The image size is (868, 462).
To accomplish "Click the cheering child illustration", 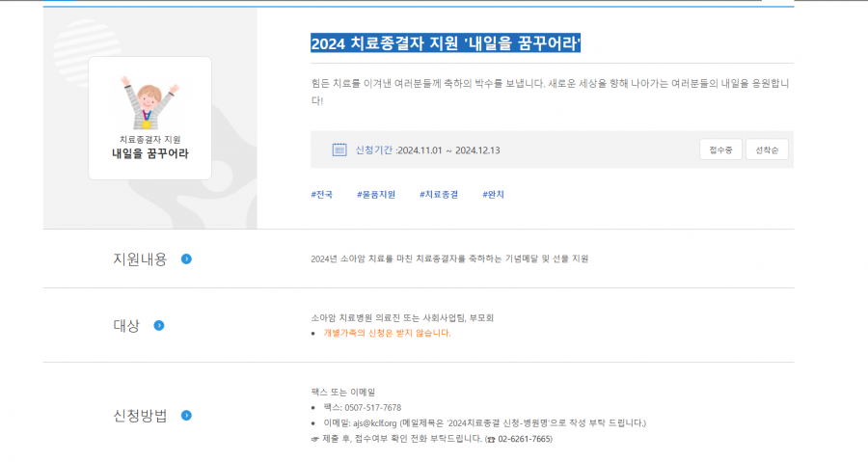I will click(x=148, y=103).
